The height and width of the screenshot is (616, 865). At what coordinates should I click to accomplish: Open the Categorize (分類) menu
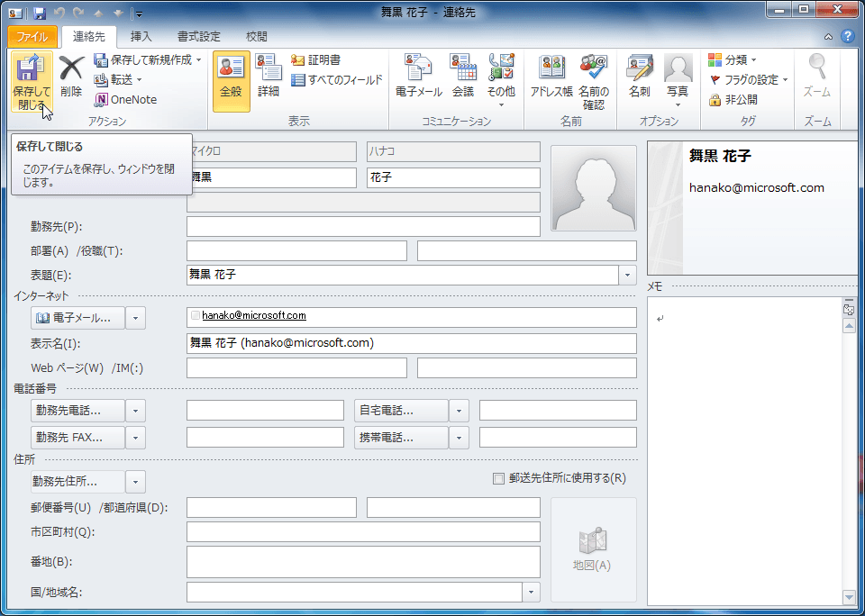tap(732, 59)
